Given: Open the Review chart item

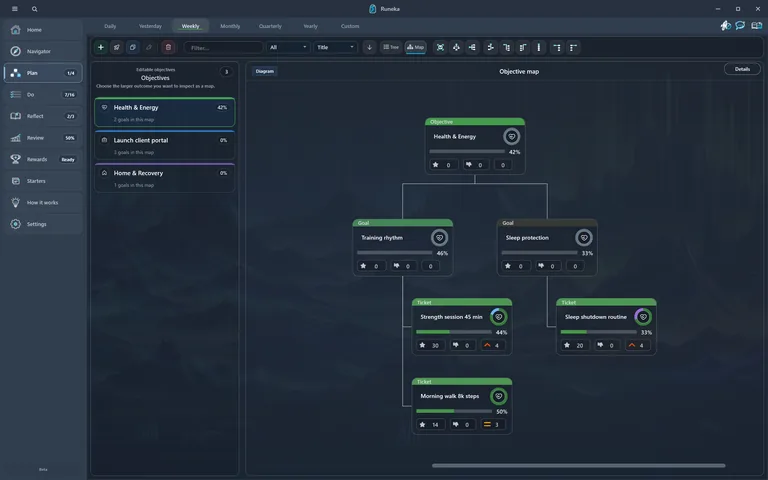Looking at the screenshot, I should [43, 138].
